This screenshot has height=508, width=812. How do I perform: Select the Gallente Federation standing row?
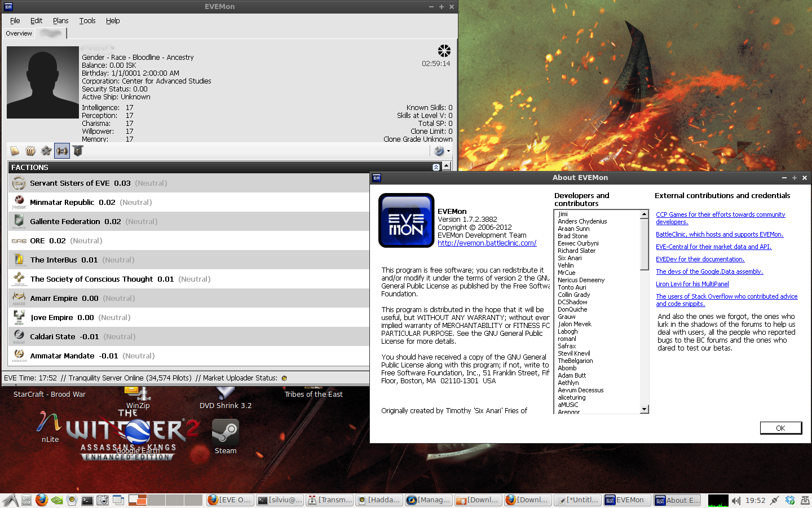coord(189,221)
